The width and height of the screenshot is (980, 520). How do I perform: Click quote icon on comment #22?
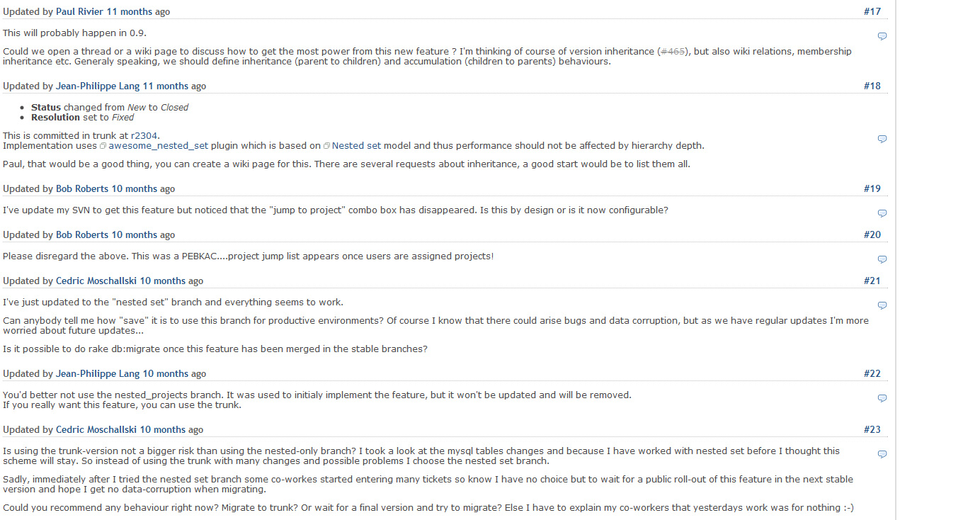[882, 398]
